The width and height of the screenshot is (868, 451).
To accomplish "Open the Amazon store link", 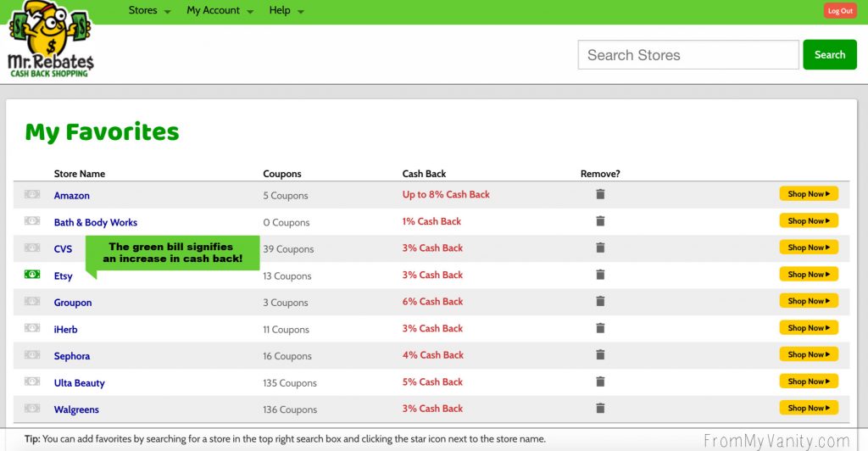I will (71, 195).
